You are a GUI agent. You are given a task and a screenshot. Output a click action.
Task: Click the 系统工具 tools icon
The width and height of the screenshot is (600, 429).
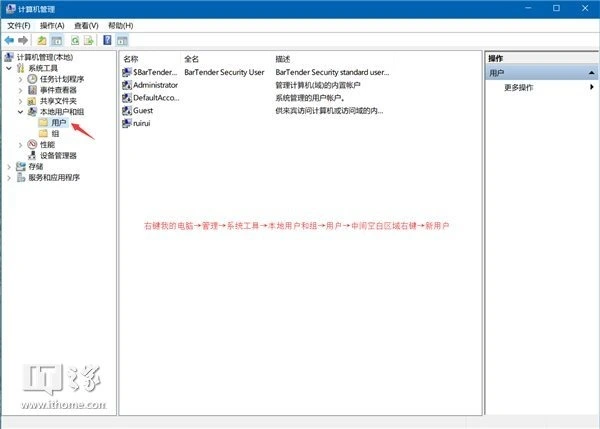coord(21,68)
